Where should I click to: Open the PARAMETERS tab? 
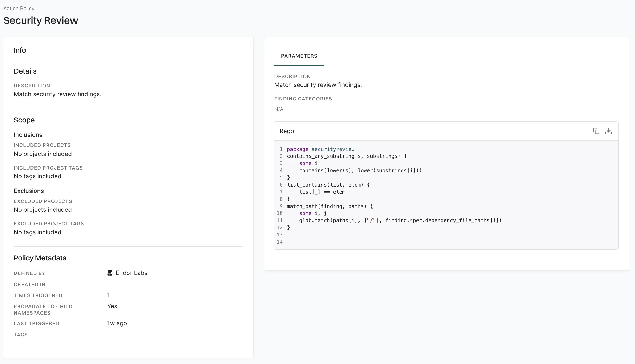[299, 56]
